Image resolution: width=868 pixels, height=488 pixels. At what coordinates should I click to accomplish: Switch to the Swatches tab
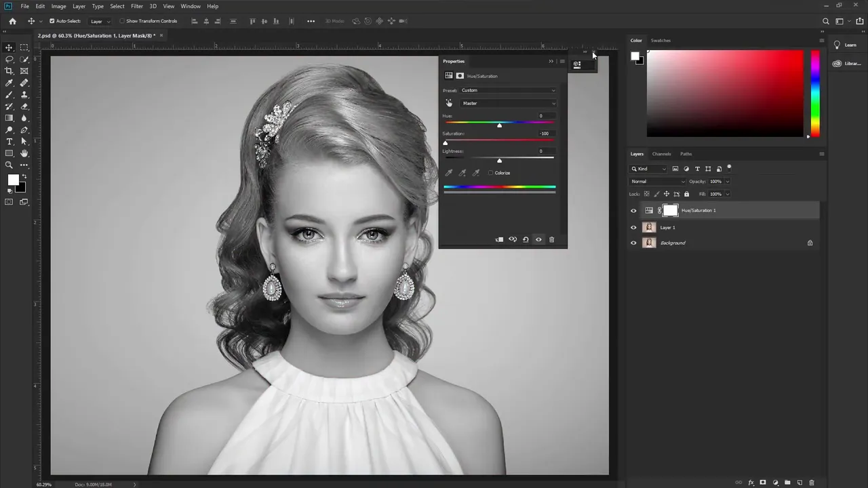click(660, 41)
